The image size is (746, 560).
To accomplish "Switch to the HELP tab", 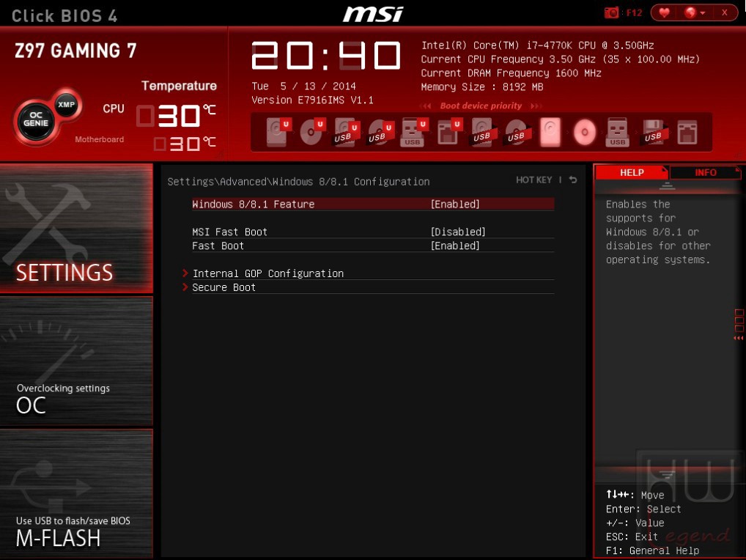I will pyautogui.click(x=632, y=172).
